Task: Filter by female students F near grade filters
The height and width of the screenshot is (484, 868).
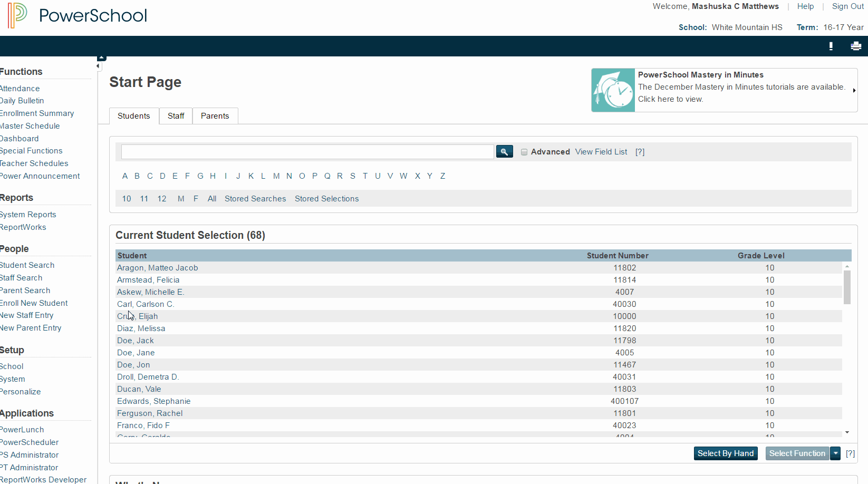Action: tap(196, 199)
